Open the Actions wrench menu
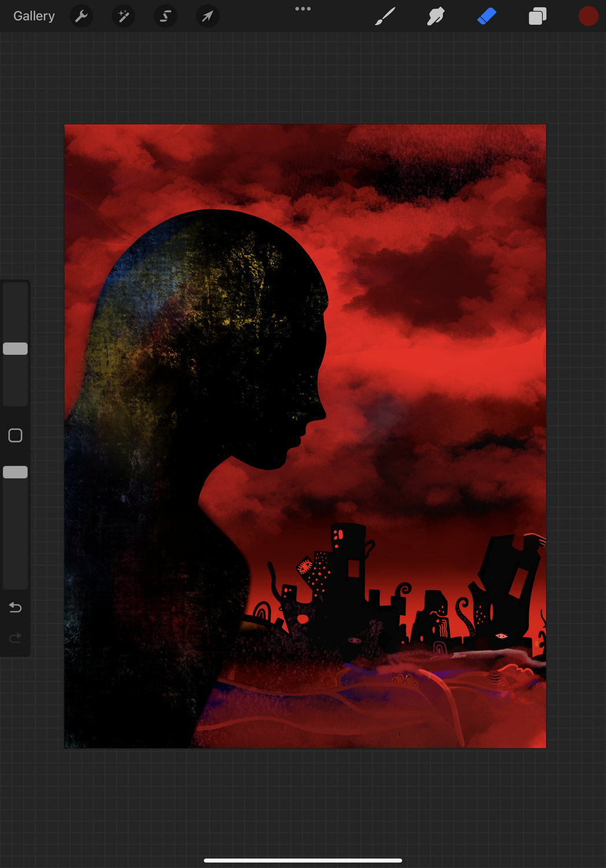Image resolution: width=606 pixels, height=868 pixels. coord(82,16)
